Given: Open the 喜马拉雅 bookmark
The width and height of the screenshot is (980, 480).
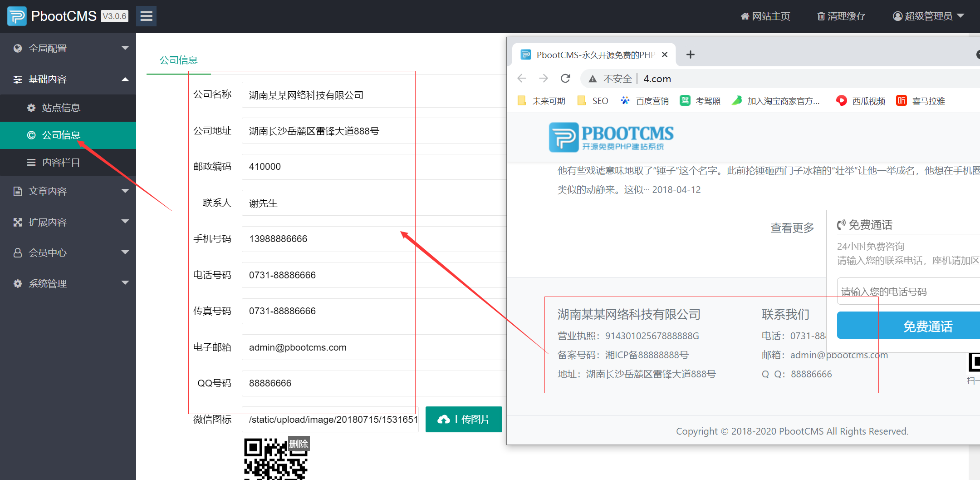Looking at the screenshot, I should tap(921, 101).
